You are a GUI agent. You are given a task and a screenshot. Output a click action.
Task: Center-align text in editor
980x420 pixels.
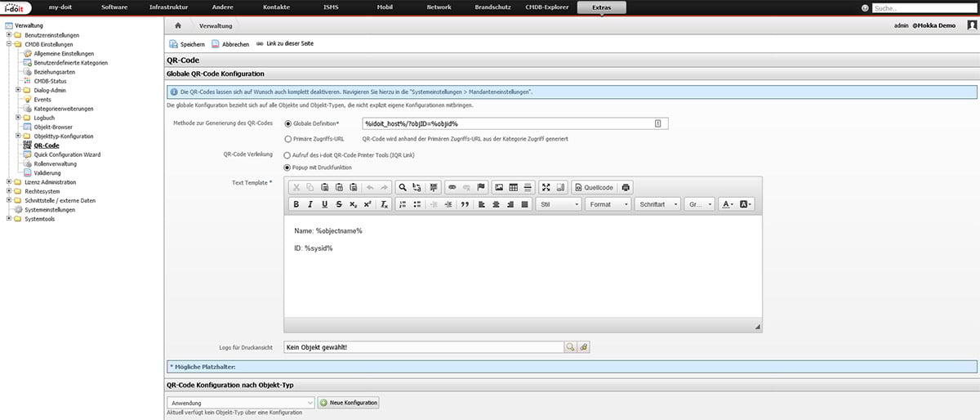coord(497,204)
